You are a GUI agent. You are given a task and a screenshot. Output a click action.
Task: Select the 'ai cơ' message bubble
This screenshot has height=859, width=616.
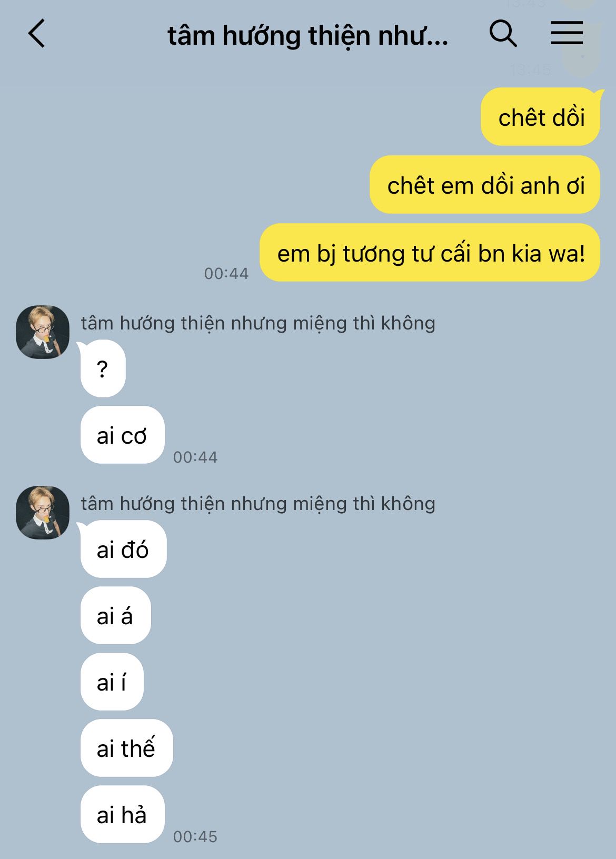coord(122,435)
